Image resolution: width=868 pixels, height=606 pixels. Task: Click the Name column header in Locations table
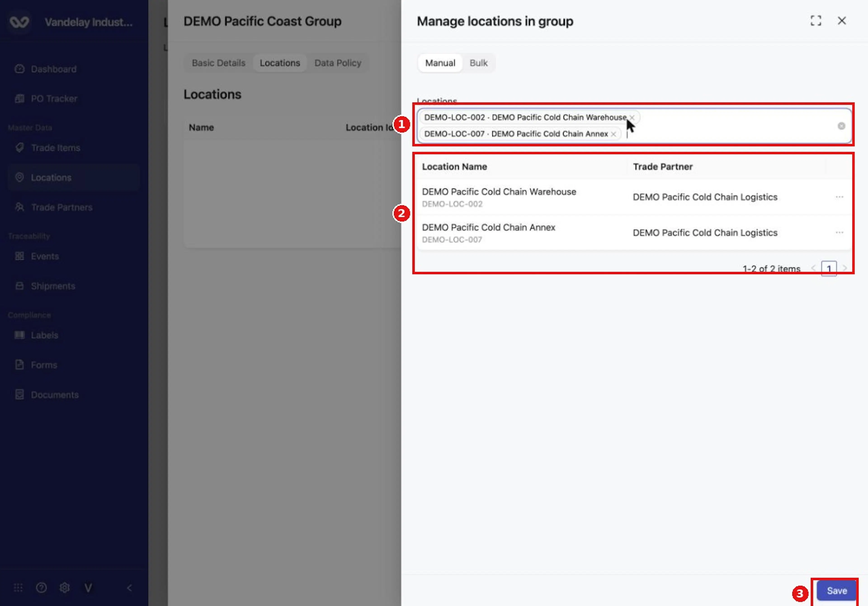(201, 128)
